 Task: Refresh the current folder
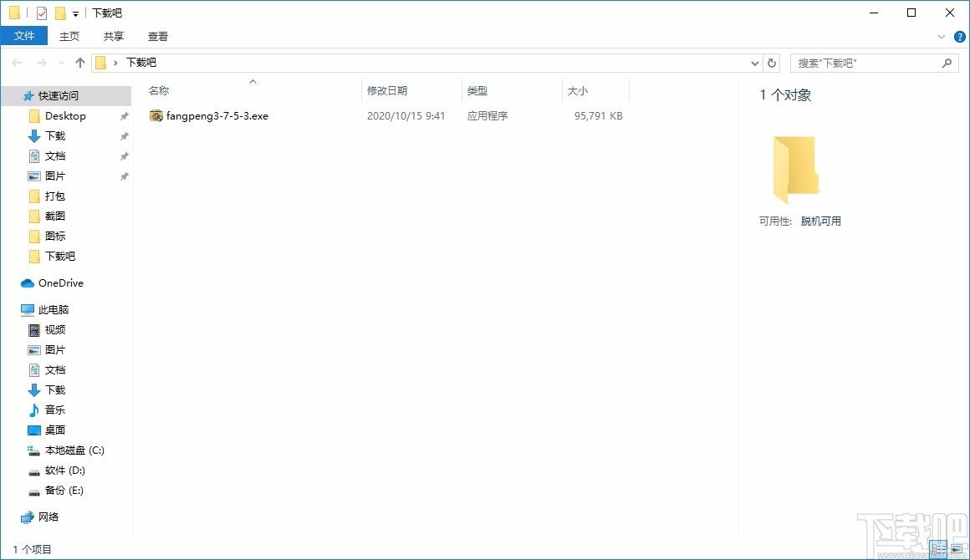772,63
